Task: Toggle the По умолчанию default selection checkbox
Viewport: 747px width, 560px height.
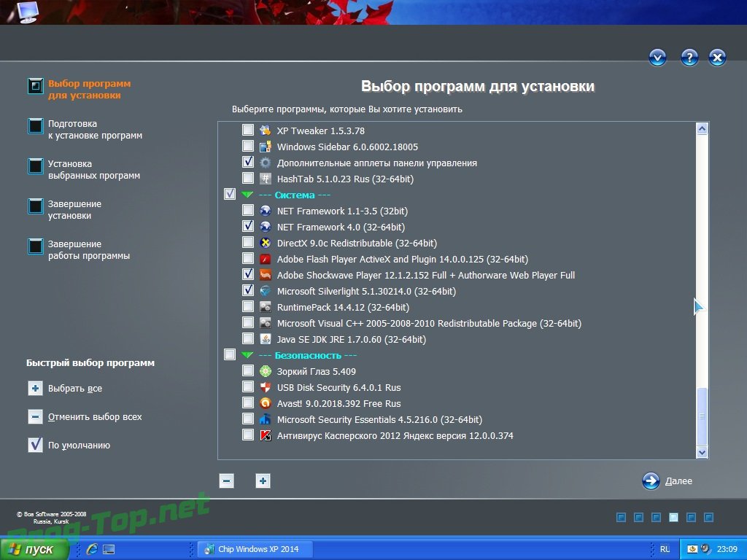Action: 35,446
